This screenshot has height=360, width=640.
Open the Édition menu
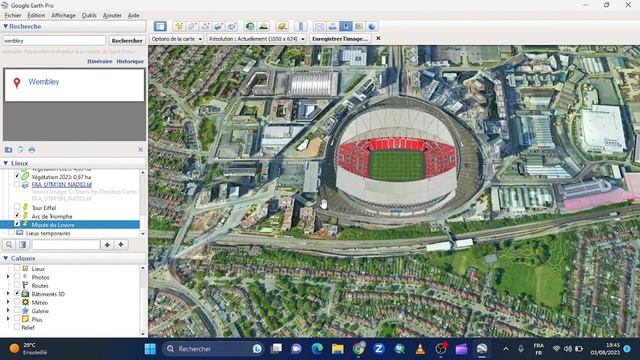(36, 15)
